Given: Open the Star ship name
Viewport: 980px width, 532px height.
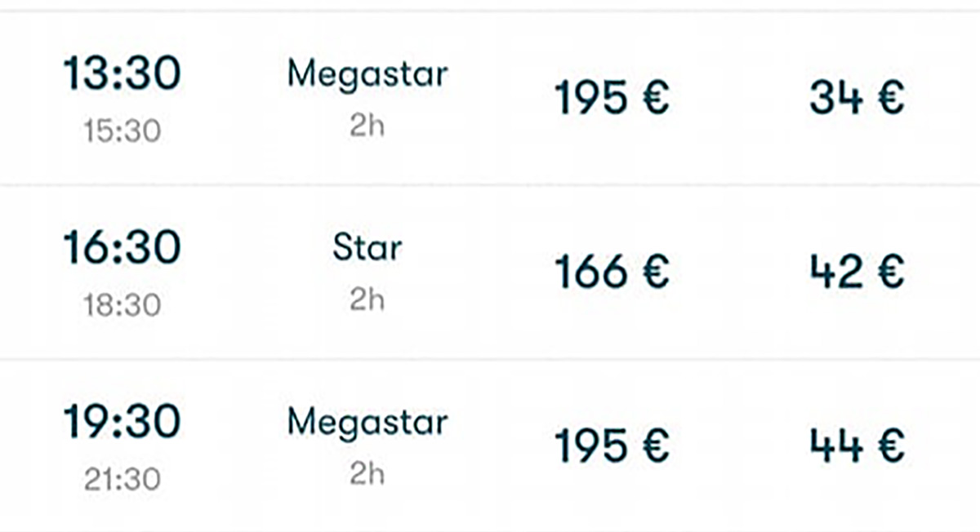Looking at the screenshot, I should tap(367, 249).
